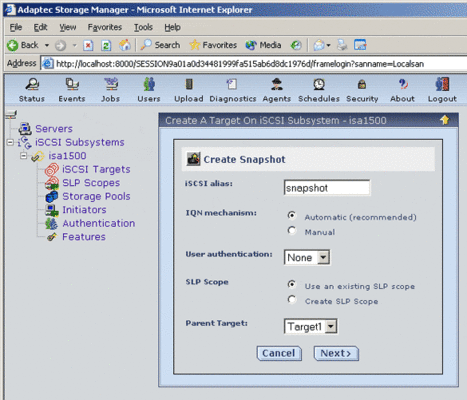The height and width of the screenshot is (400, 467).
Task: Collapse the isa1500 tree node
Action: pyautogui.click(x=23, y=156)
